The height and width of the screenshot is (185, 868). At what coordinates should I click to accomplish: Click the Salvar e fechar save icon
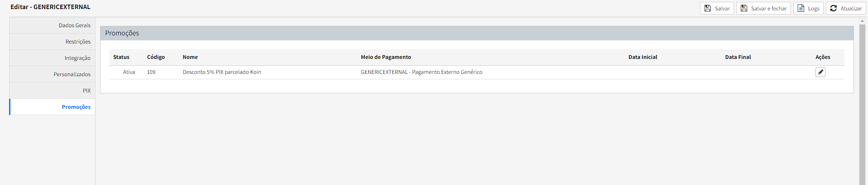click(744, 8)
